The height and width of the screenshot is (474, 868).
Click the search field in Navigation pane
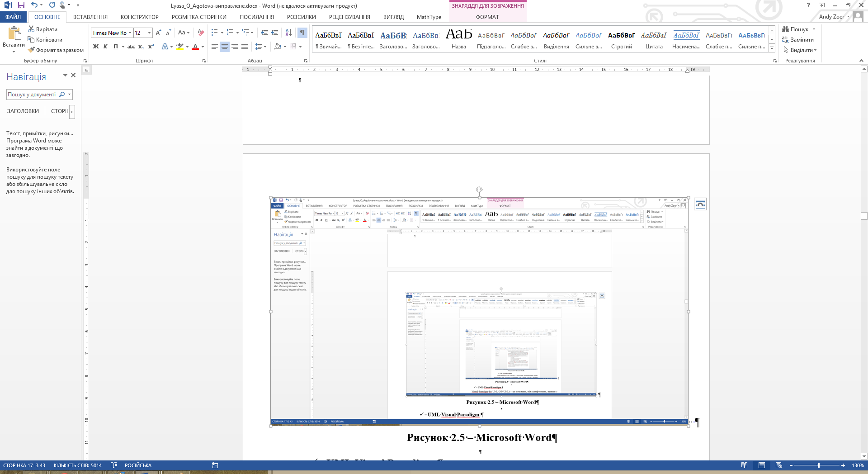tap(33, 94)
